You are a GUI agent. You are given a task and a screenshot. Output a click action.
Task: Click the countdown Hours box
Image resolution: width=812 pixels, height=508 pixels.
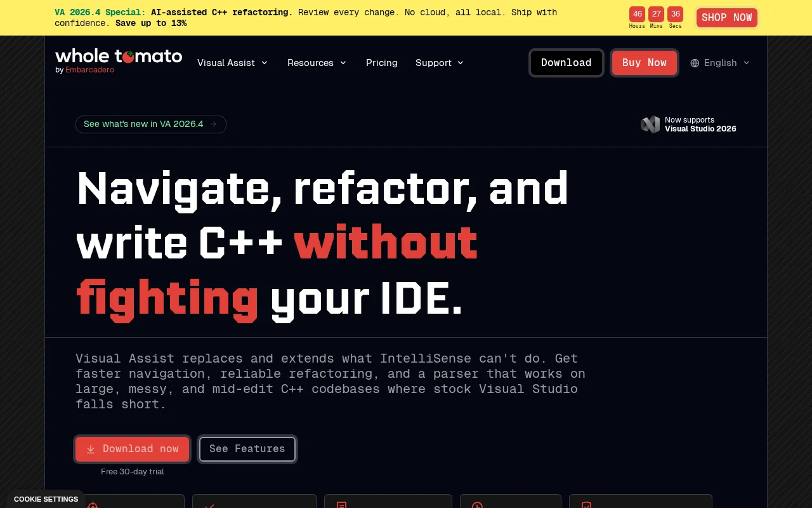[637, 14]
